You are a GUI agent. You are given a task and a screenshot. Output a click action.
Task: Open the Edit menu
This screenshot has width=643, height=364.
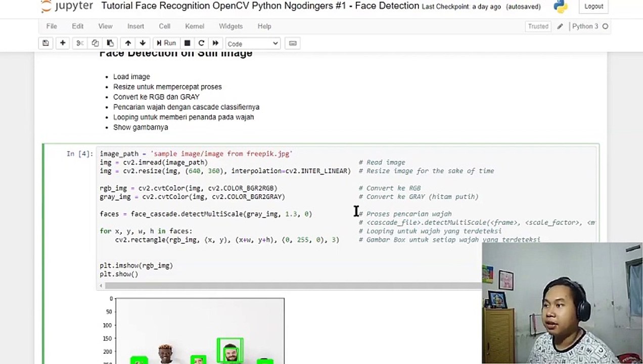77,26
